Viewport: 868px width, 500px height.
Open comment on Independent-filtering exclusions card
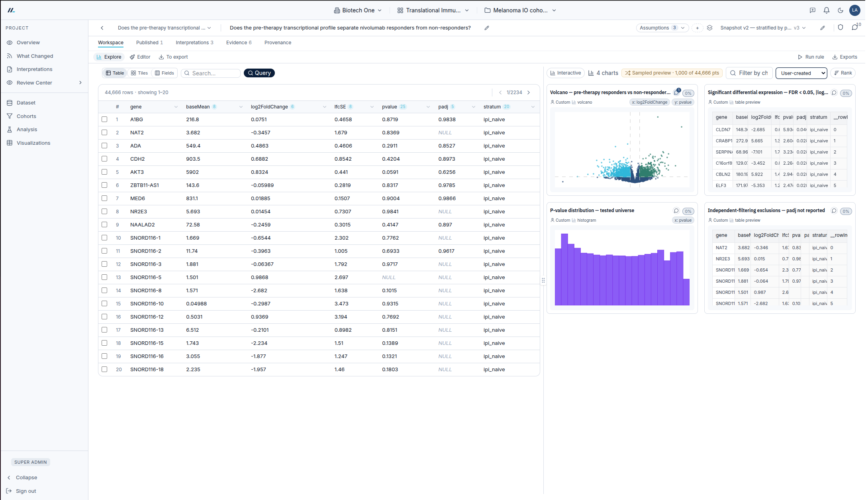pos(834,211)
